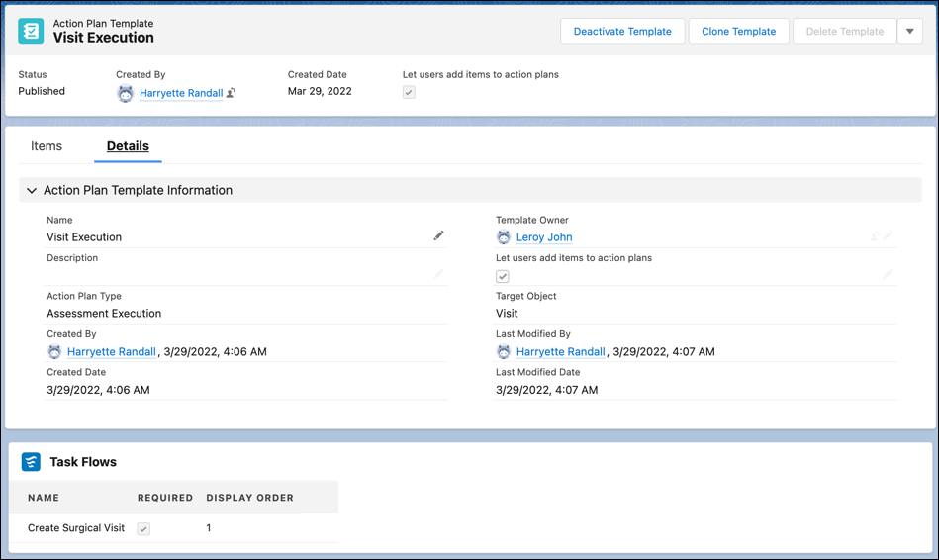Collapse the Action Plan Template Information section
The width and height of the screenshot is (939, 560).
coord(32,191)
